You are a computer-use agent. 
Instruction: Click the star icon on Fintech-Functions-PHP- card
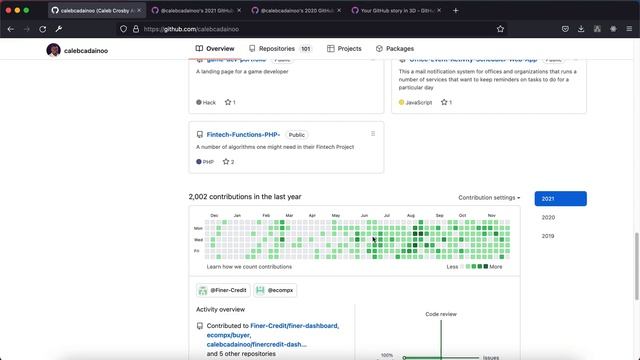tap(226, 162)
